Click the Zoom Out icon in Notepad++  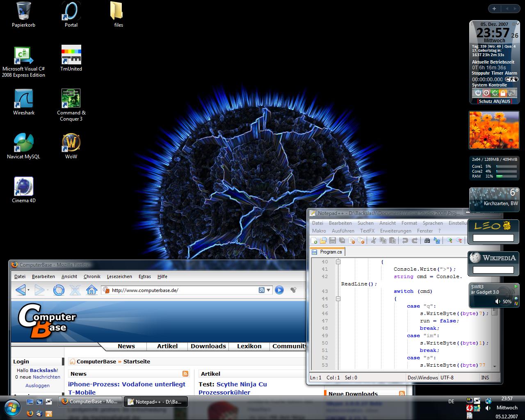point(459,240)
